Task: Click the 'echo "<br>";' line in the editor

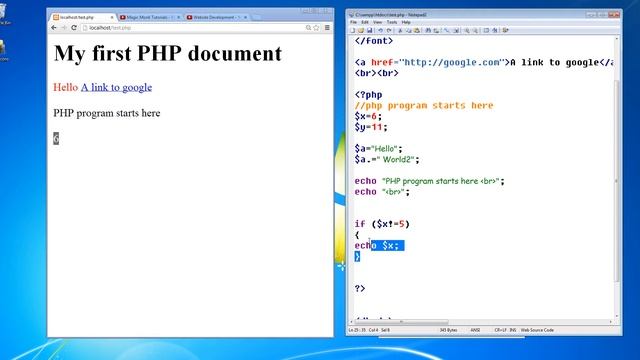Action: click(382, 191)
